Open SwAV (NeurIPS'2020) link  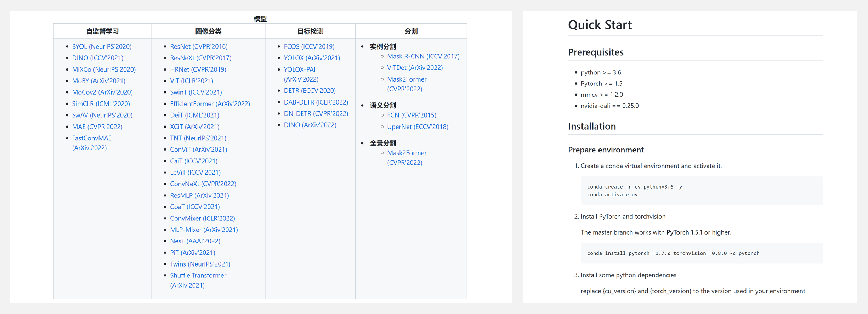click(102, 115)
